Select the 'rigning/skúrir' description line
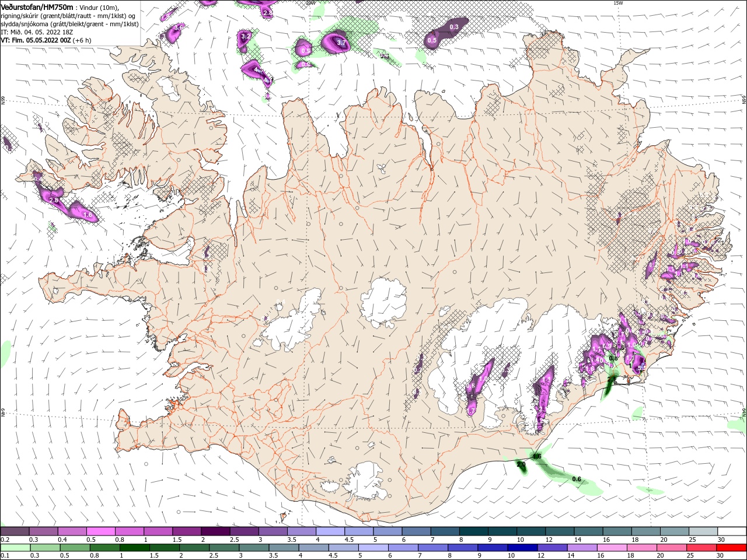This screenshot has height=560, width=747. 68,16
